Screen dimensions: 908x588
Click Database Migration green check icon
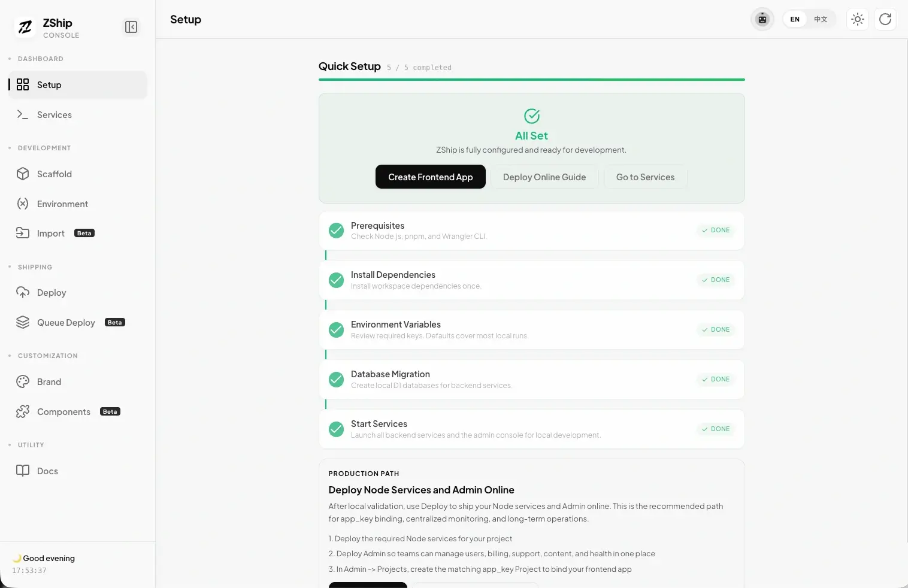tap(337, 379)
